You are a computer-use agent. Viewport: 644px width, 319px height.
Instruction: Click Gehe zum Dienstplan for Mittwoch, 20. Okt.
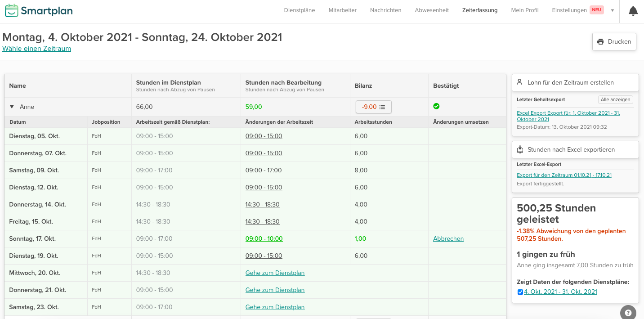[x=275, y=273]
